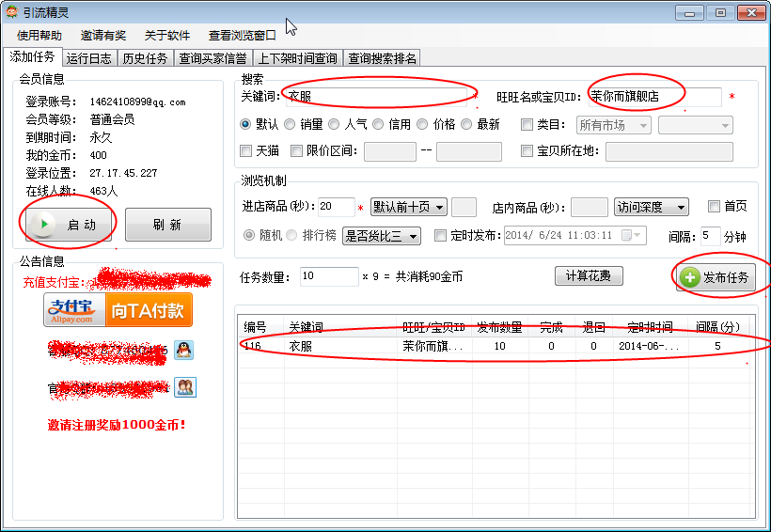This screenshot has width=771, height=532.
Task: Click the 定时时间 column header
Action: coord(651,327)
